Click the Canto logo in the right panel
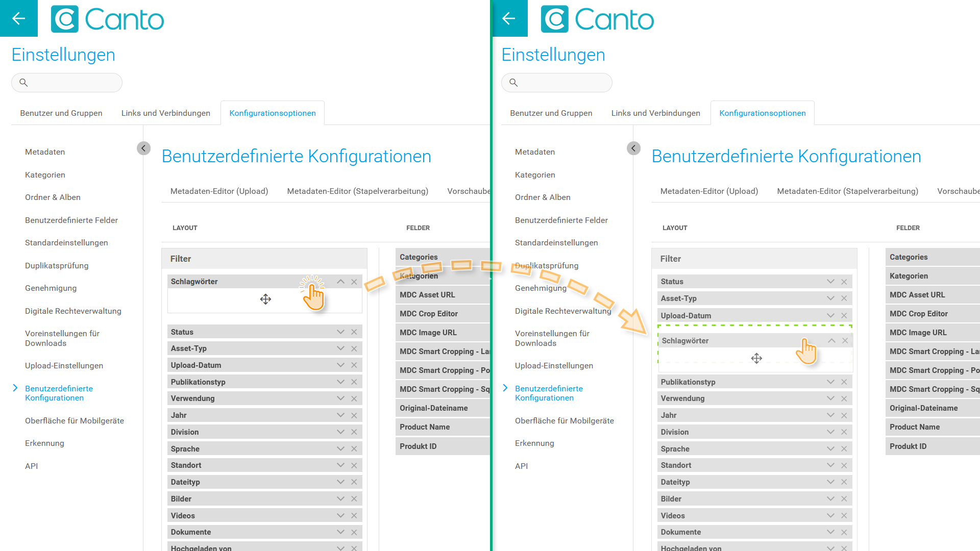This screenshot has height=551, width=980. pos(597,19)
